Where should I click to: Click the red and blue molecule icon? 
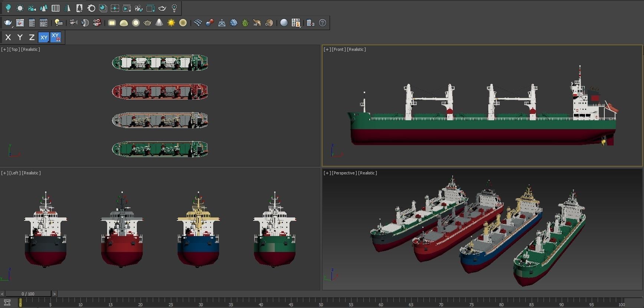[209, 23]
